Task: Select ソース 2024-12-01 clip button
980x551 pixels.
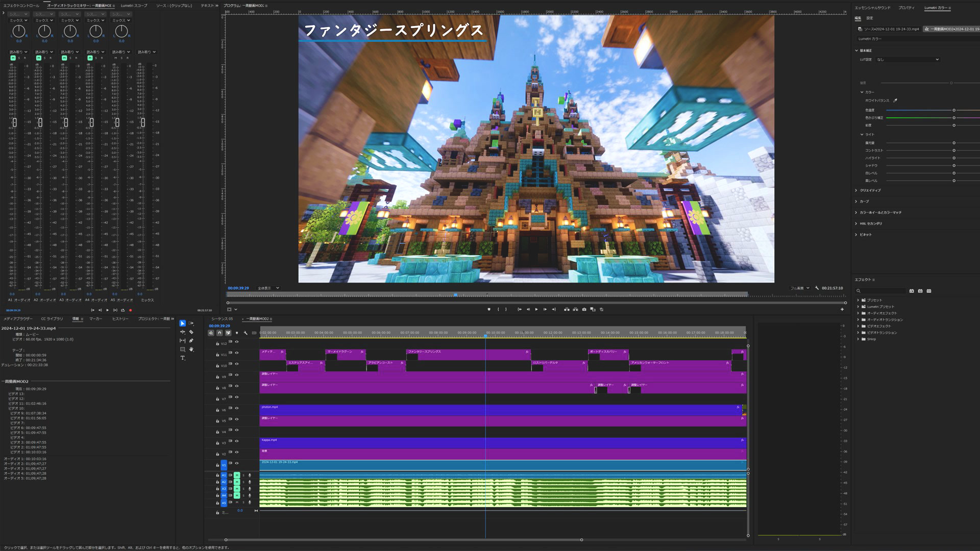Action: (x=889, y=29)
